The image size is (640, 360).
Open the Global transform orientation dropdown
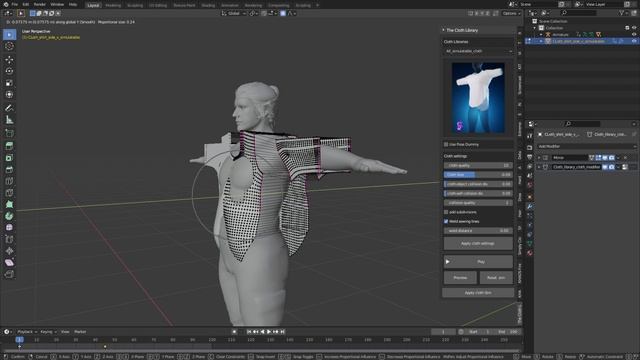tap(234, 13)
